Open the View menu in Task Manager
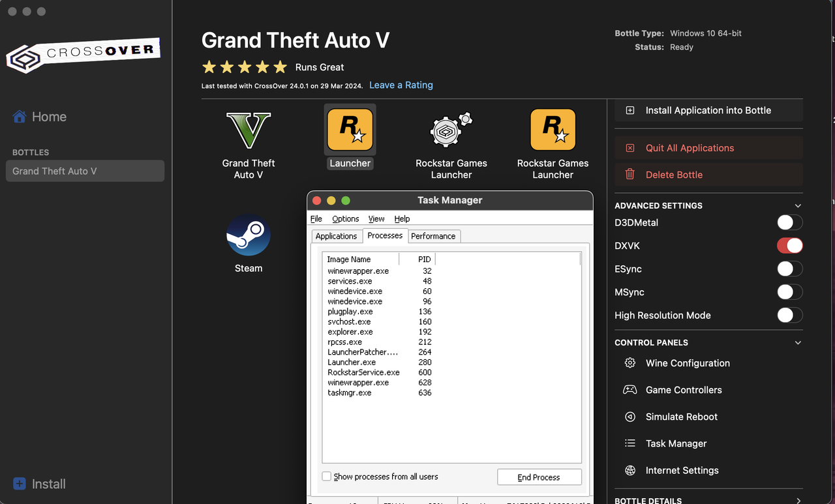This screenshot has height=504, width=835. click(x=376, y=218)
